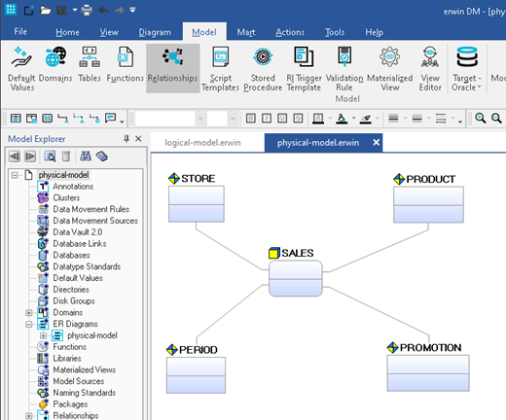
Task: Open the Relationships ribbon tool
Action: (x=172, y=68)
